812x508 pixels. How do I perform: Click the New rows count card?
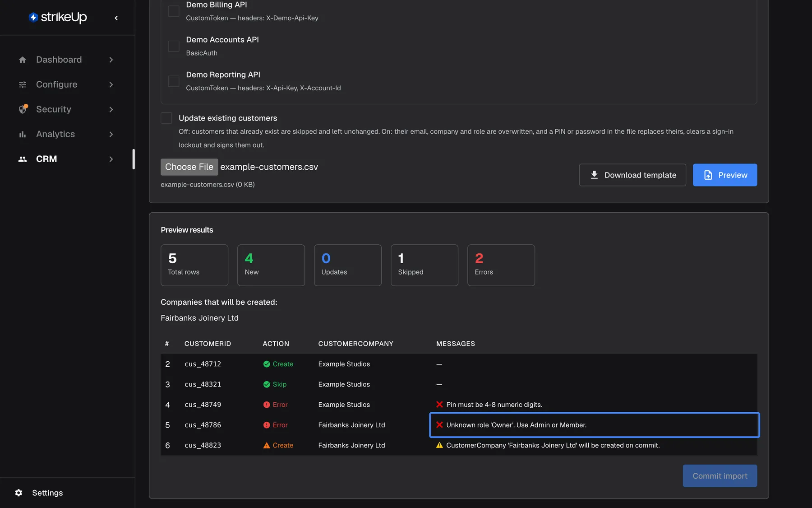271,266
